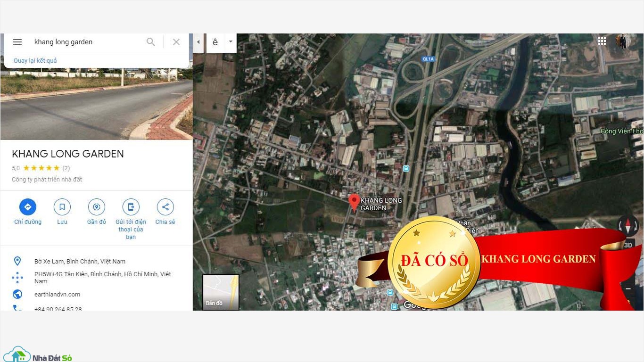Toggle the 3D view button
Screen dimensions: 644x362
pyautogui.click(x=628, y=246)
